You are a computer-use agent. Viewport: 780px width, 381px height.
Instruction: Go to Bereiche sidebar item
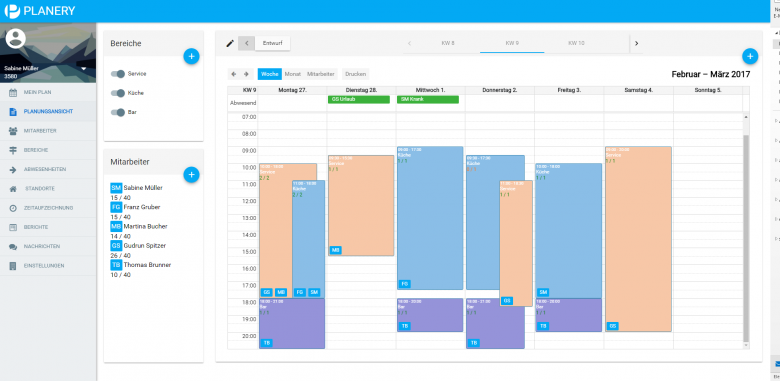pos(48,150)
